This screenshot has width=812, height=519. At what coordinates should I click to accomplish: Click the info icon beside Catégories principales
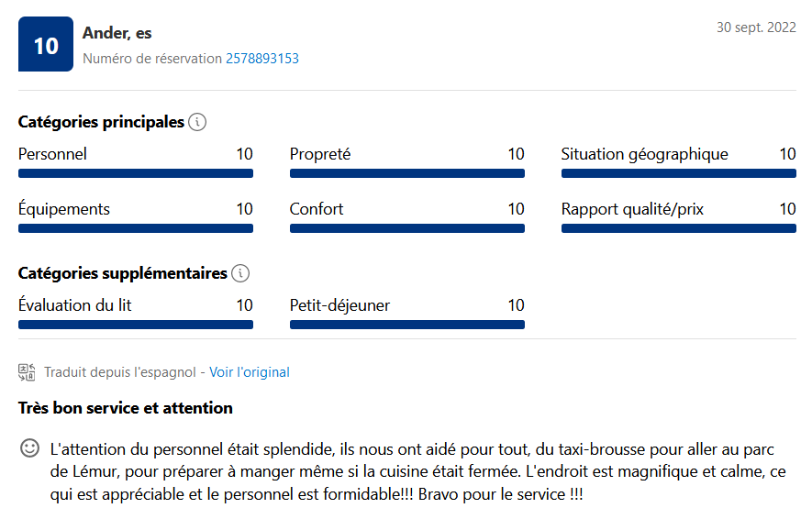point(197,122)
